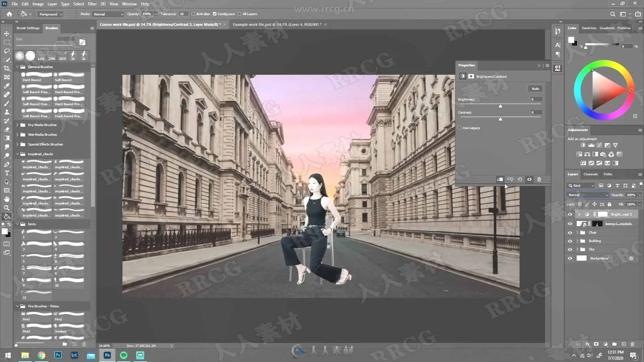Disable the Contiguous checkbox
This screenshot has height=362, width=644.
point(215,14)
